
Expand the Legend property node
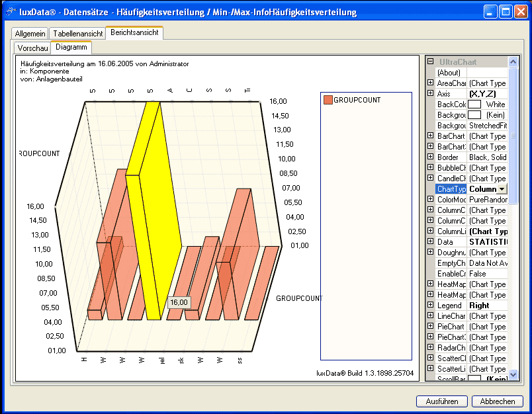pos(431,306)
